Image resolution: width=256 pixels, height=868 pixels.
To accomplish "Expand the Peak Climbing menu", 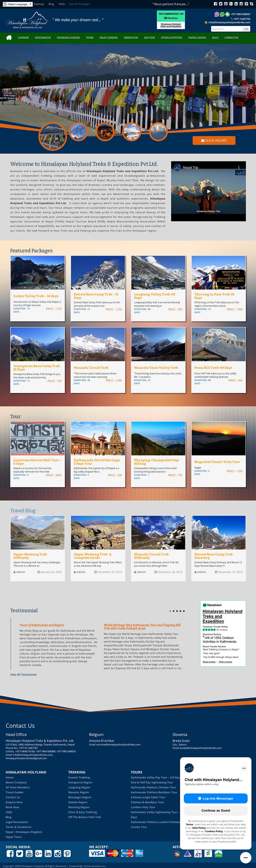I will (109, 38).
